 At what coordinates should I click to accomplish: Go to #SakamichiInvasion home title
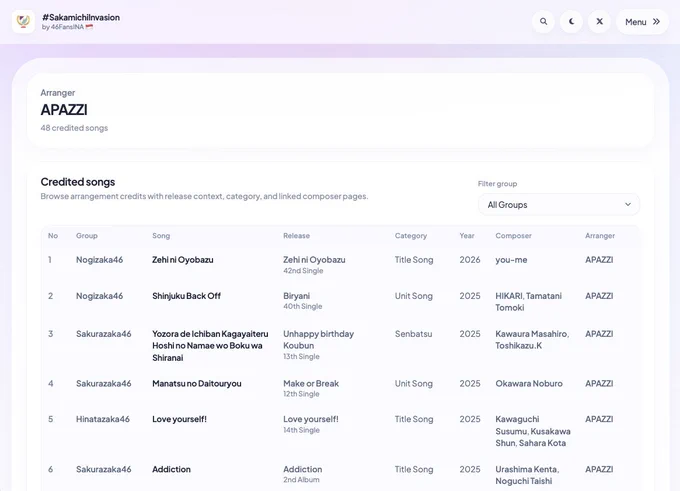point(81,17)
